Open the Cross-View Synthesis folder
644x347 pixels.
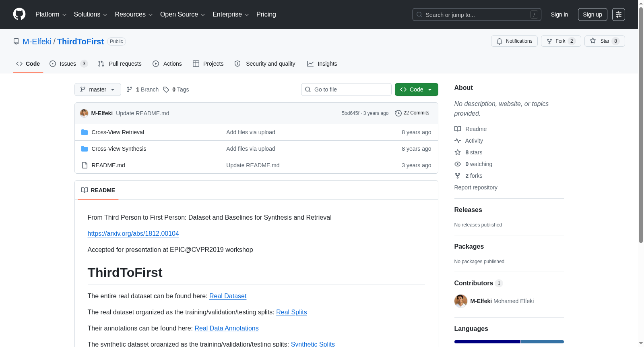click(119, 149)
